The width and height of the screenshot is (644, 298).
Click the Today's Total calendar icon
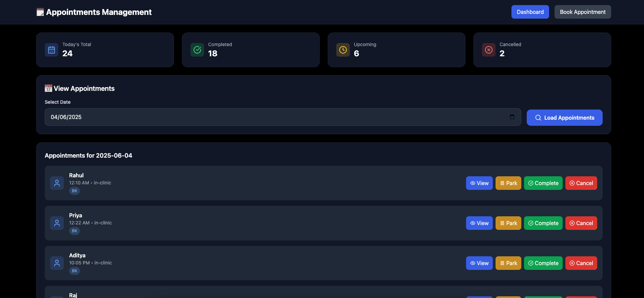[52, 50]
